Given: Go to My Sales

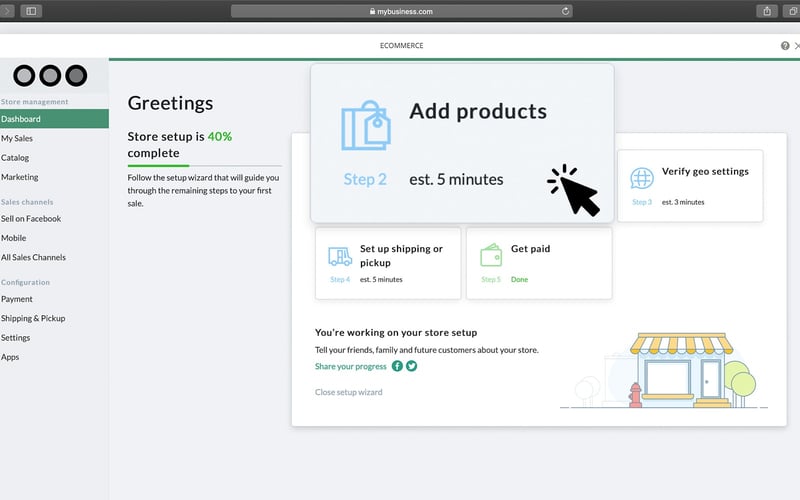Looking at the screenshot, I should point(17,138).
